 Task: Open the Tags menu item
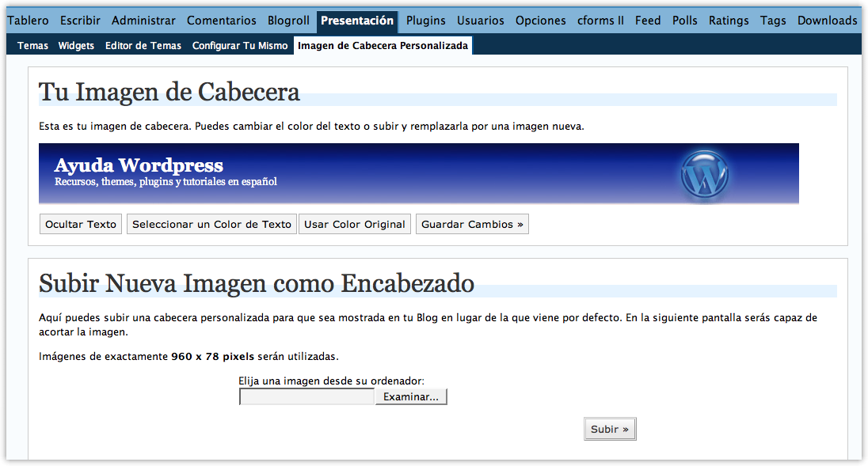click(773, 21)
